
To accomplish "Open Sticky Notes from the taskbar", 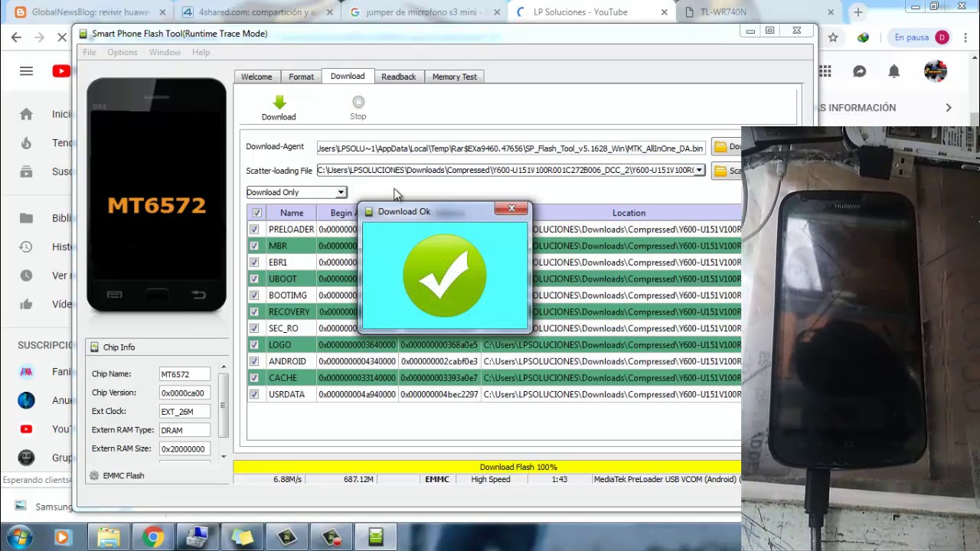I will [x=242, y=537].
